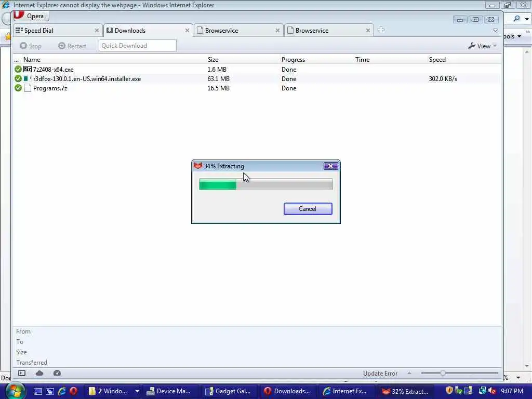Click the blank Programs.7z file icon
This screenshot has width=532, height=399.
coord(28,88)
